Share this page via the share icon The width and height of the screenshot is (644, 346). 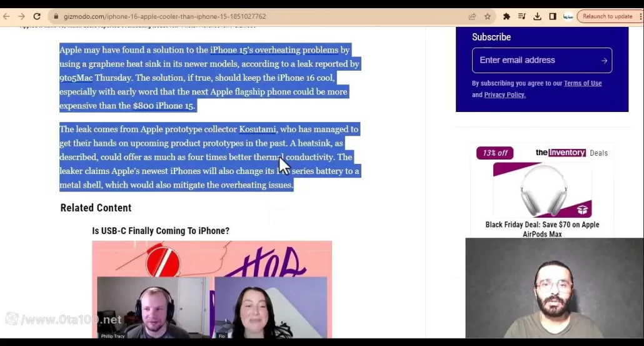click(x=472, y=16)
